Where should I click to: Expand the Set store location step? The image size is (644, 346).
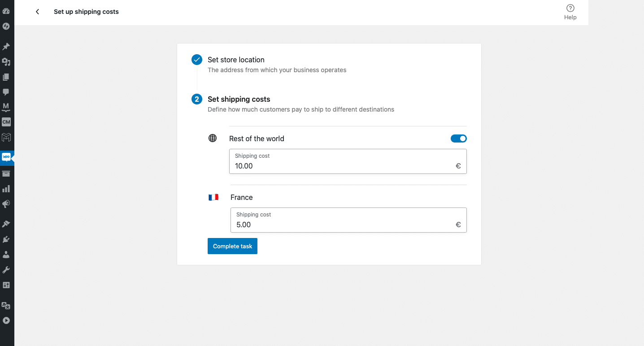click(236, 60)
